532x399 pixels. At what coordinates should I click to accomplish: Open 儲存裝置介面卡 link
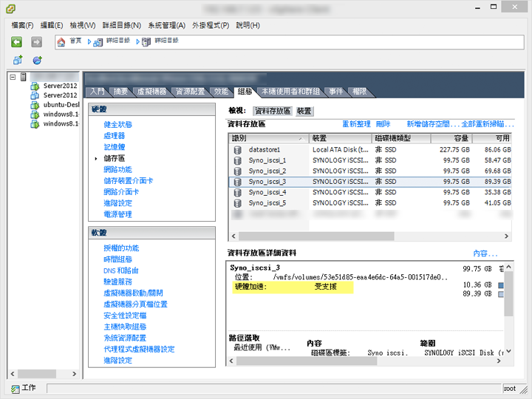[129, 181]
